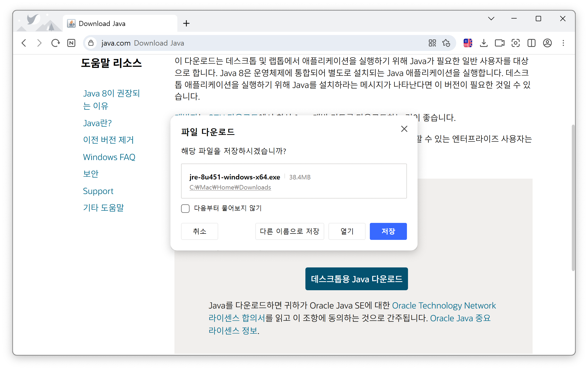Open the 보안 sidebar link
The width and height of the screenshot is (588, 370).
[91, 174]
